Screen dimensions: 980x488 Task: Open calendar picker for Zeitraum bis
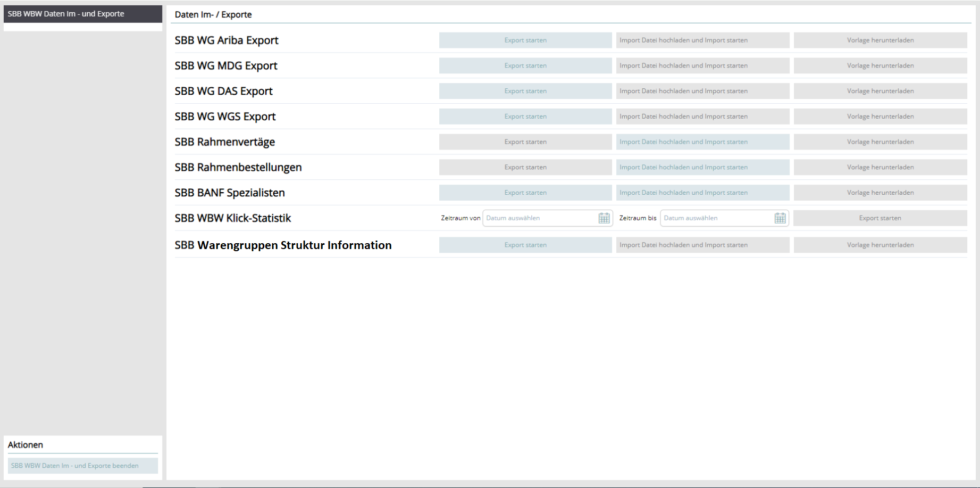(x=780, y=218)
